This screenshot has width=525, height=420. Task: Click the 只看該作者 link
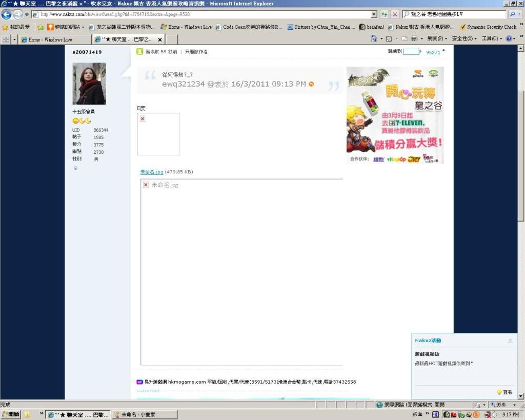point(196,52)
